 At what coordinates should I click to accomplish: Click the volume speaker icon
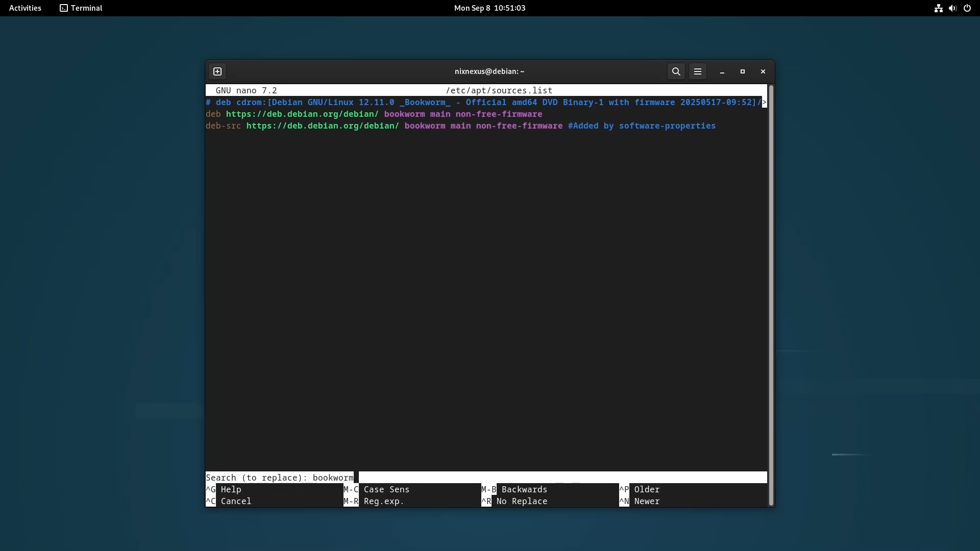952,8
